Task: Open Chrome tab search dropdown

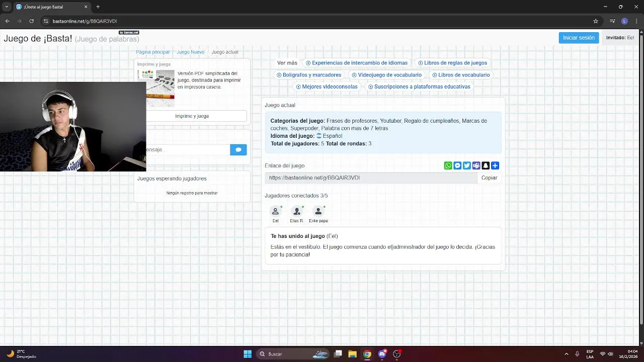Action: (7, 7)
